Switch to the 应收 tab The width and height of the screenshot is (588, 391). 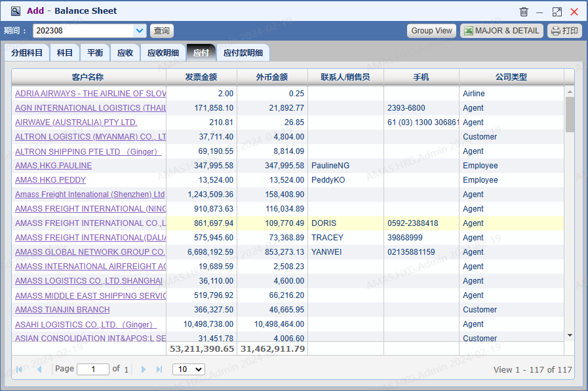(125, 53)
